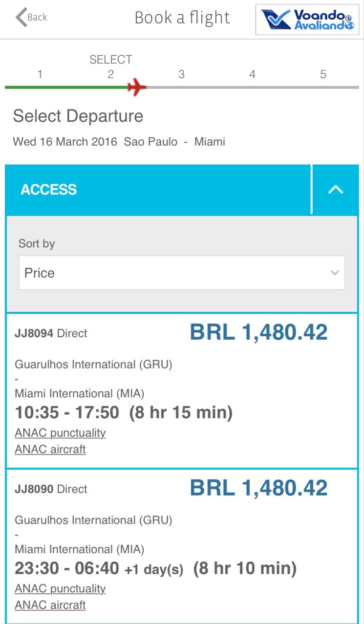Open ANAC punctuality for flight JJ8090
The height and width of the screenshot is (624, 364).
tap(60, 588)
